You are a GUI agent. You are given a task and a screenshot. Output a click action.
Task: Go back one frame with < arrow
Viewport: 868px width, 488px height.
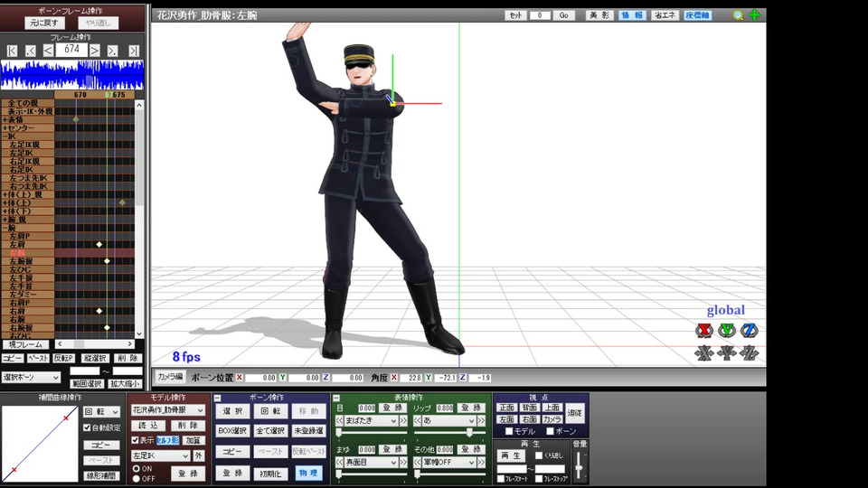pos(48,51)
